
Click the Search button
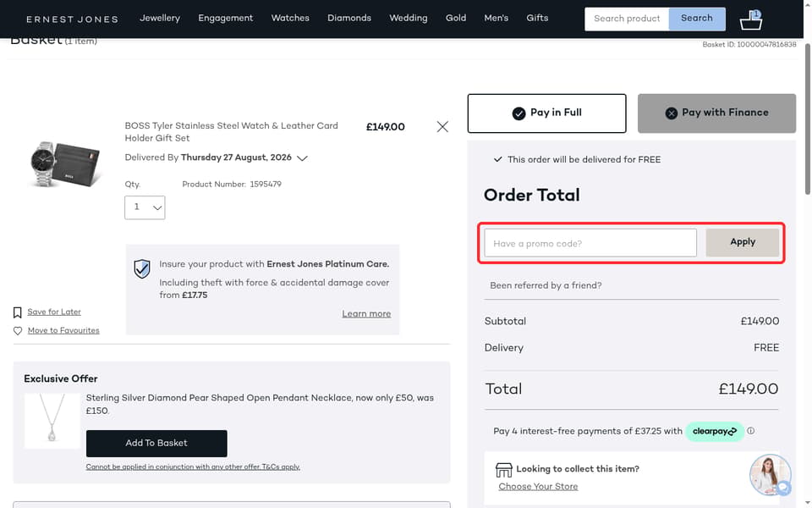(696, 19)
